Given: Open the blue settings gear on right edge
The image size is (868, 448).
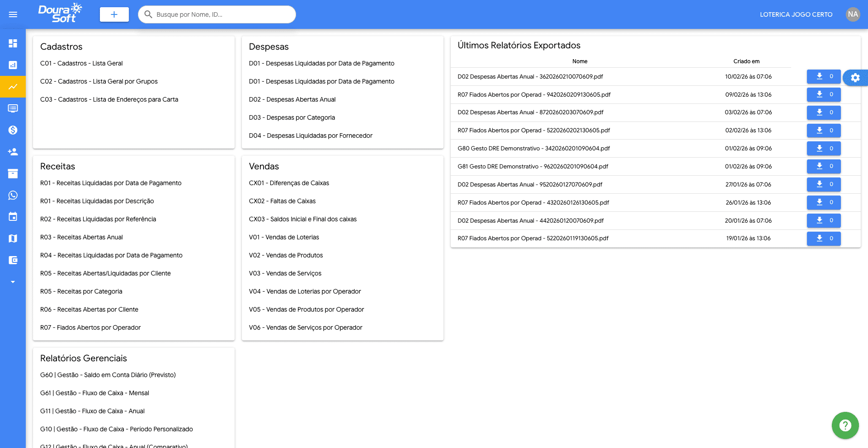Looking at the screenshot, I should [855, 78].
